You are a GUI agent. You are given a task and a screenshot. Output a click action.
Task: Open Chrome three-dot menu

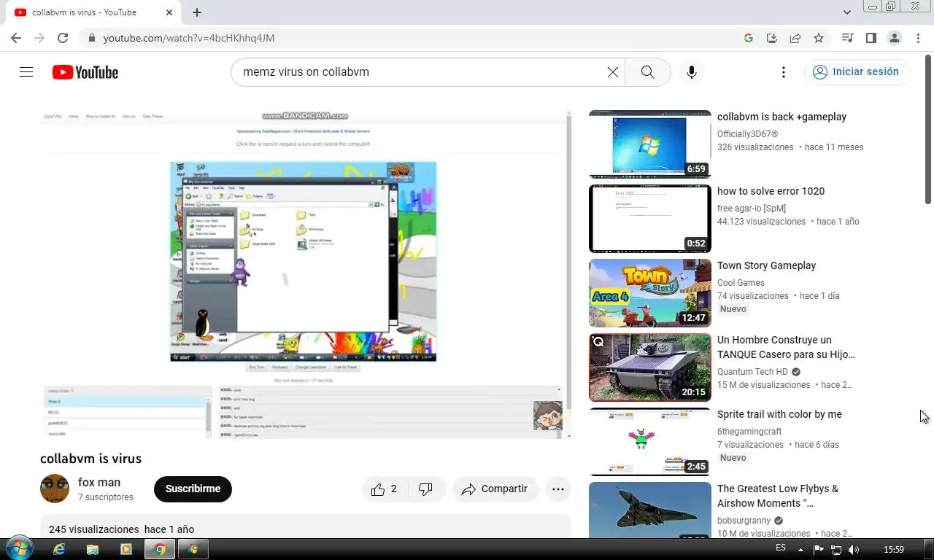[x=917, y=38]
